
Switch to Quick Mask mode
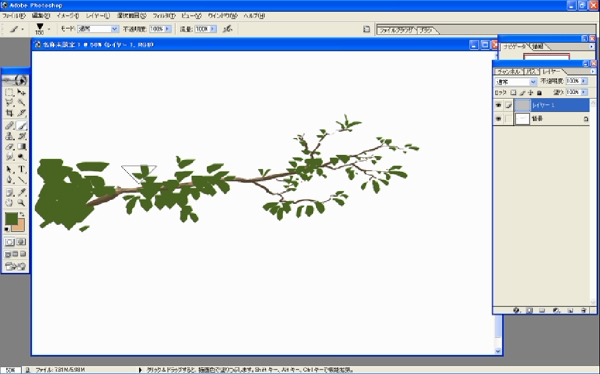pyautogui.click(x=21, y=242)
